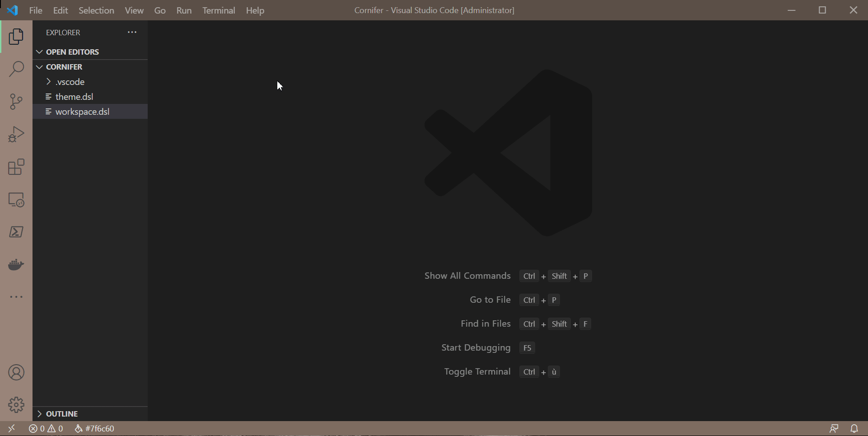
Task: Open the Edit menu
Action: 61,10
